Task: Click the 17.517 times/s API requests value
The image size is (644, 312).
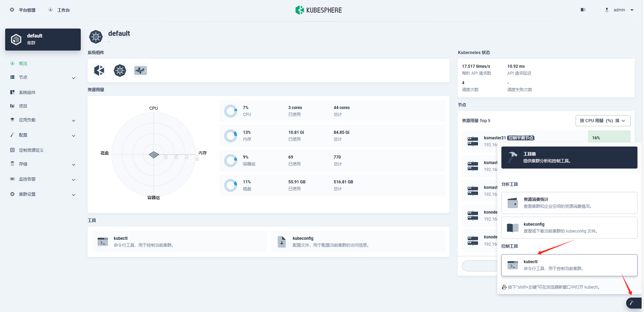Action: 476,66
